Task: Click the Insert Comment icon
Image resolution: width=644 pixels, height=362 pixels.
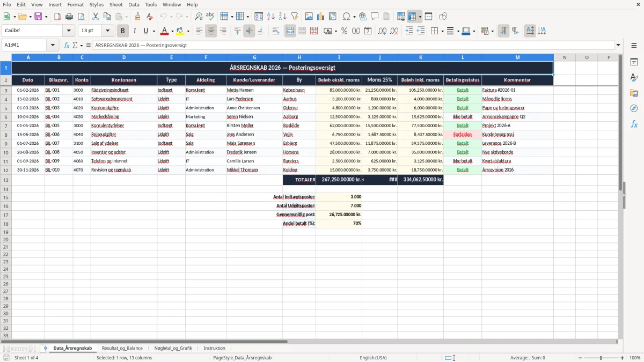Action: [375, 17]
